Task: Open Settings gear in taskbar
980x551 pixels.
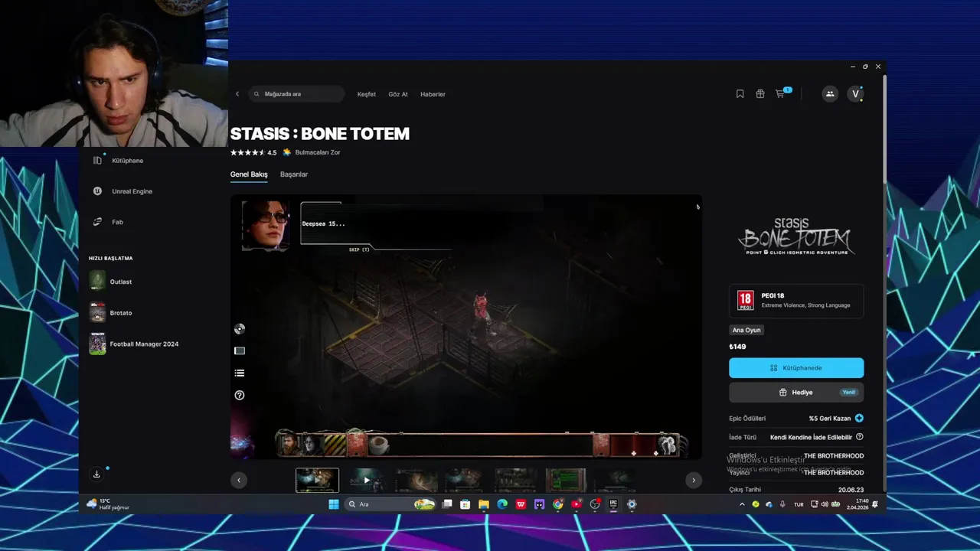Action: pyautogui.click(x=632, y=504)
